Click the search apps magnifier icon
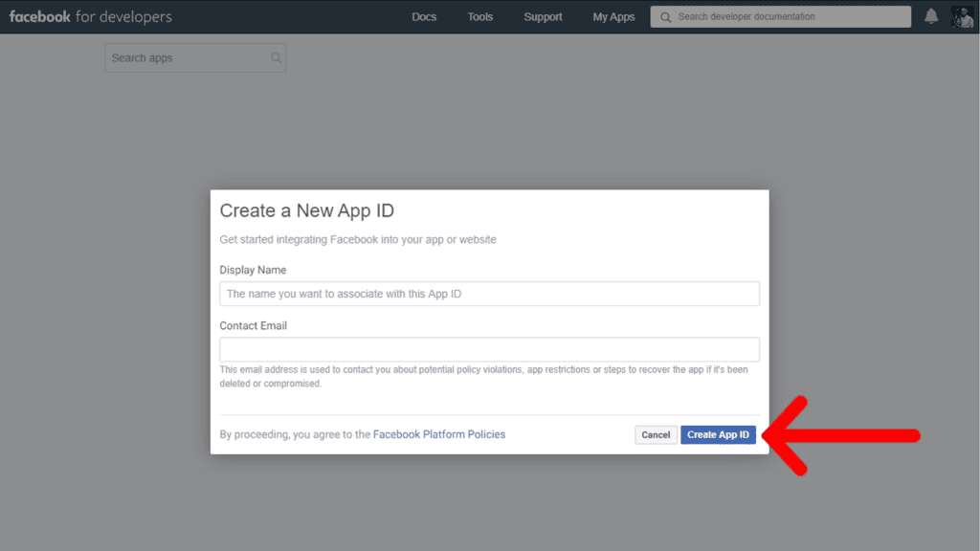 coord(276,58)
